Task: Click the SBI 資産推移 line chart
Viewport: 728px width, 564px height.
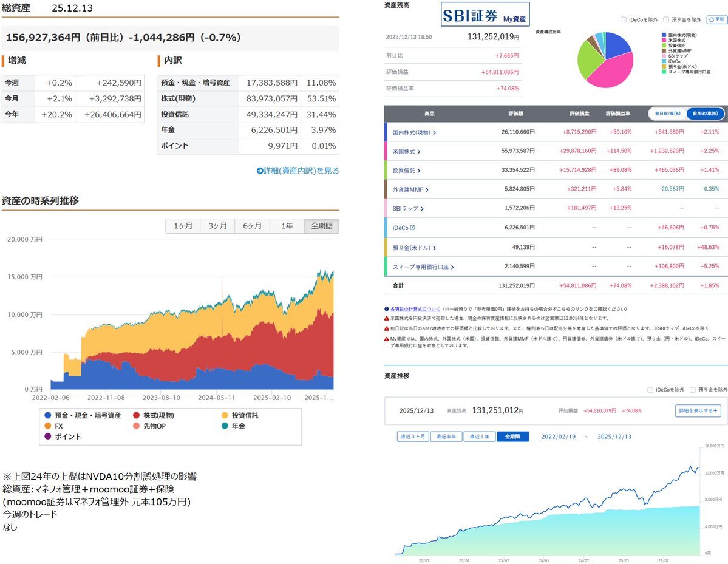Action: coord(548,501)
